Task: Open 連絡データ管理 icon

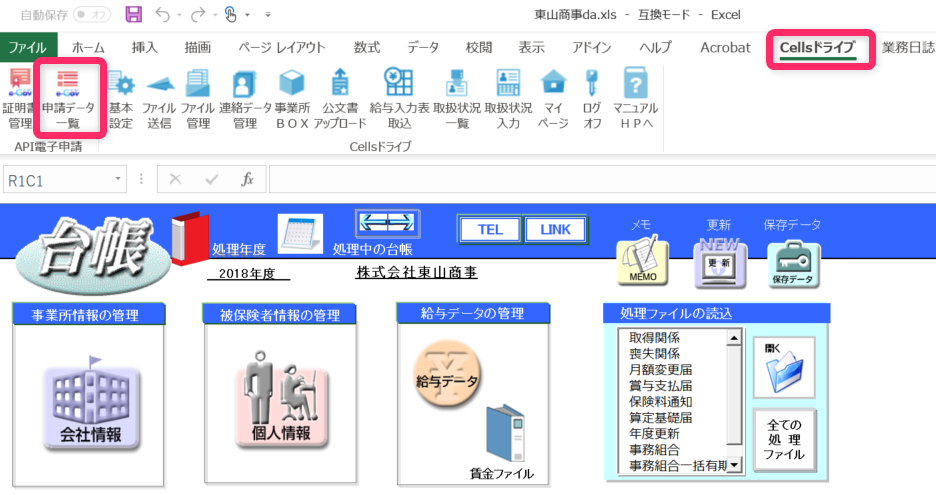Action: tap(245, 99)
